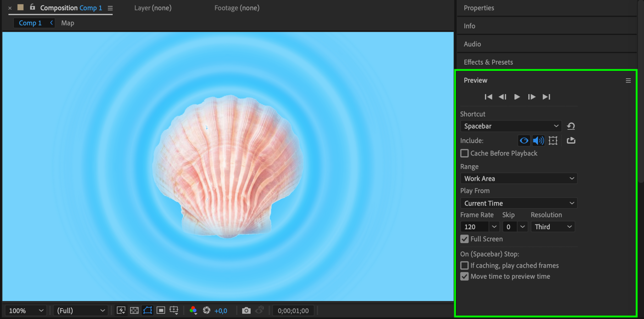Screen dimensions: 644x319
Task: Open the Resolution dropdown set to Third
Action: coord(553,227)
